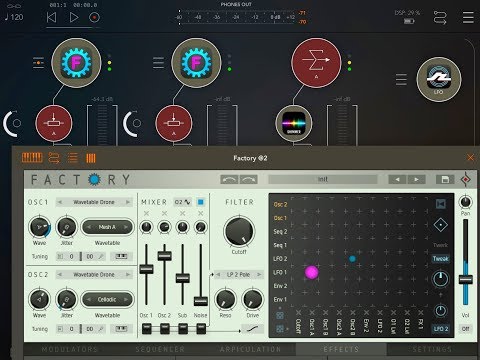
Task: Choose previous wavetable before Mesh A
Action: pos(89,227)
